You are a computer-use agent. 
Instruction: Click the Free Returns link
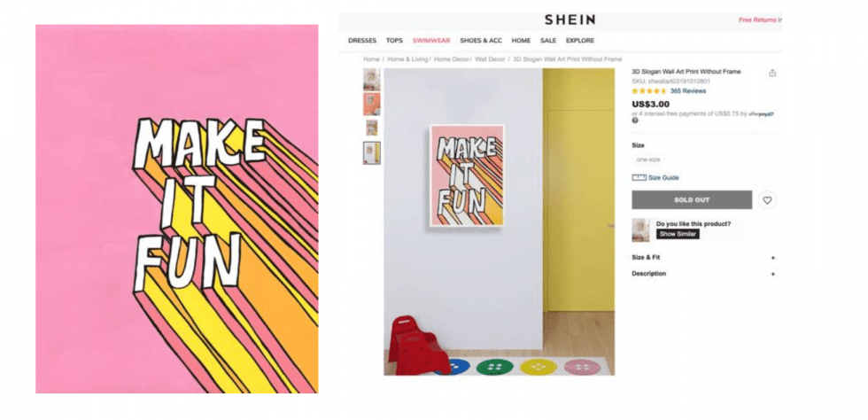click(757, 20)
